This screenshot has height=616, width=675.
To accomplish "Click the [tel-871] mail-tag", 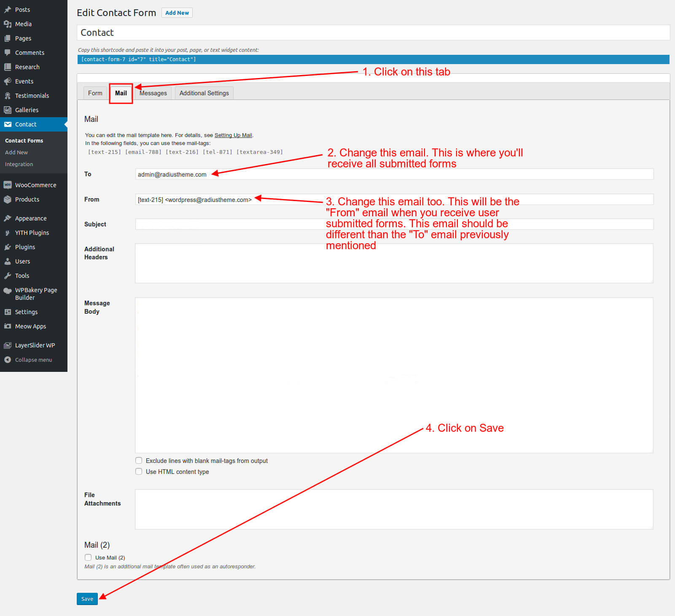I will [218, 152].
